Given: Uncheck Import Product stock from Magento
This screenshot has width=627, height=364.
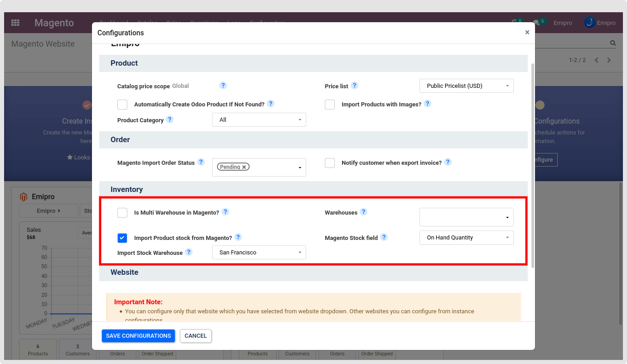Looking at the screenshot, I should pos(122,238).
